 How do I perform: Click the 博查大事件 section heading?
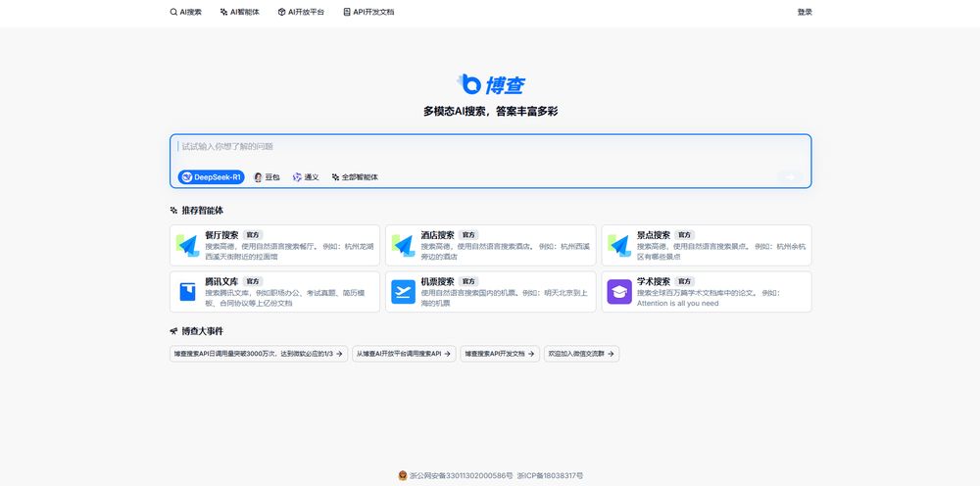(203, 331)
